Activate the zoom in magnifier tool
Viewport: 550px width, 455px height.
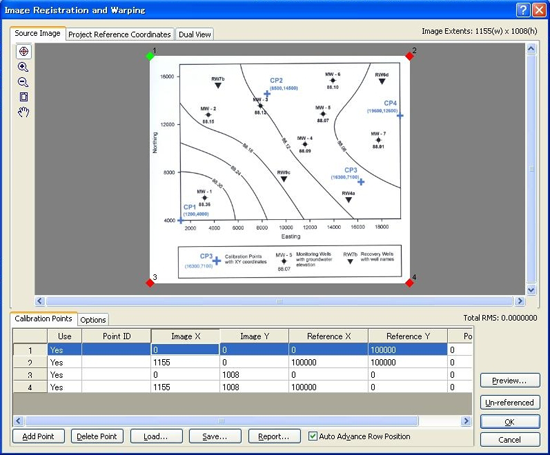tap(24, 67)
